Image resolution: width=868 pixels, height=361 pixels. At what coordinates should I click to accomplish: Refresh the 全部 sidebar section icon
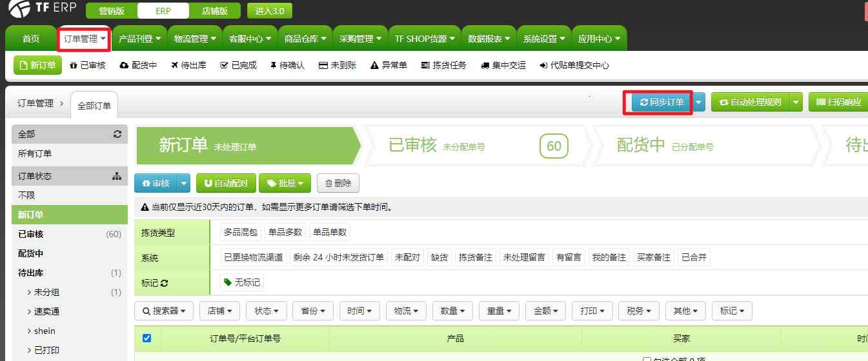(117, 134)
